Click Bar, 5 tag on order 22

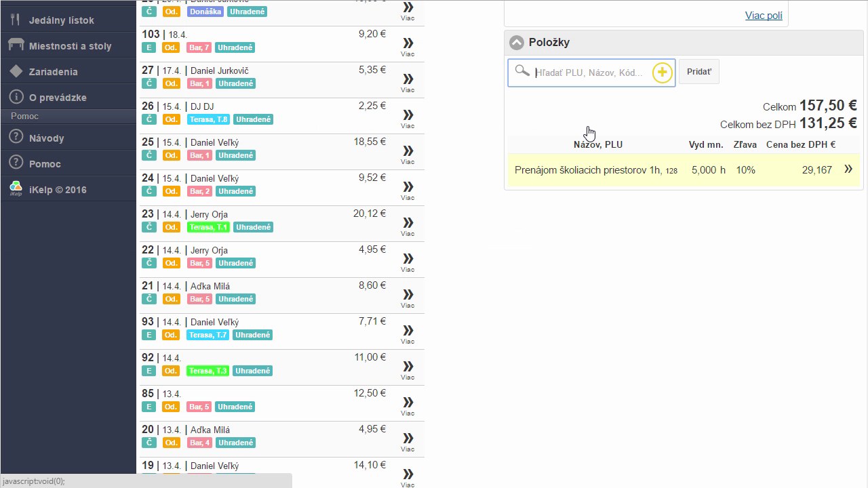pyautogui.click(x=200, y=263)
